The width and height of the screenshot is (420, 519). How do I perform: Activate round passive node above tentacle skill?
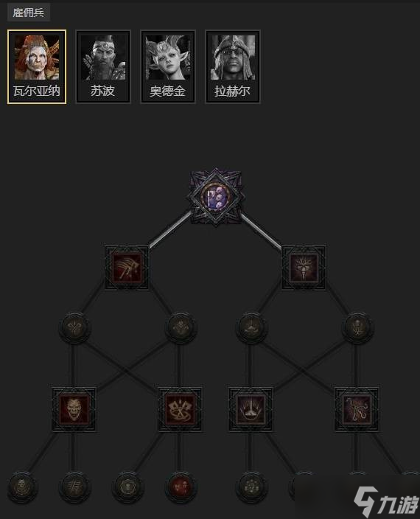tap(357, 327)
